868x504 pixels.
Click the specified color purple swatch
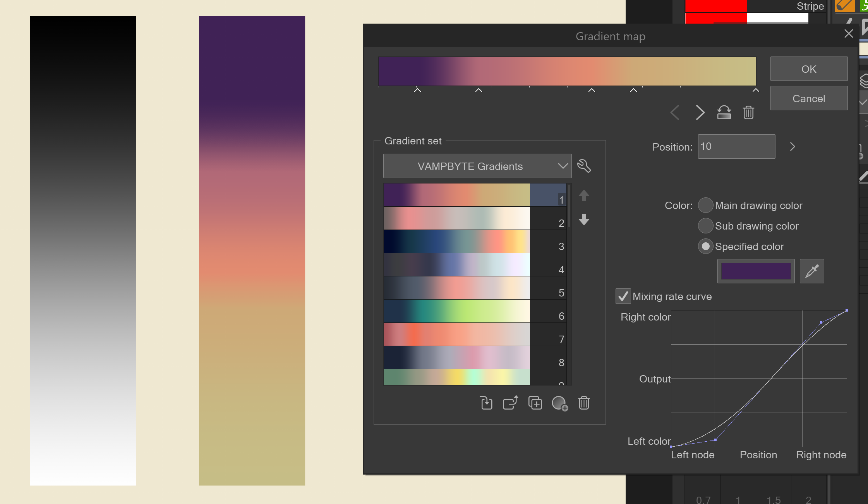point(756,271)
